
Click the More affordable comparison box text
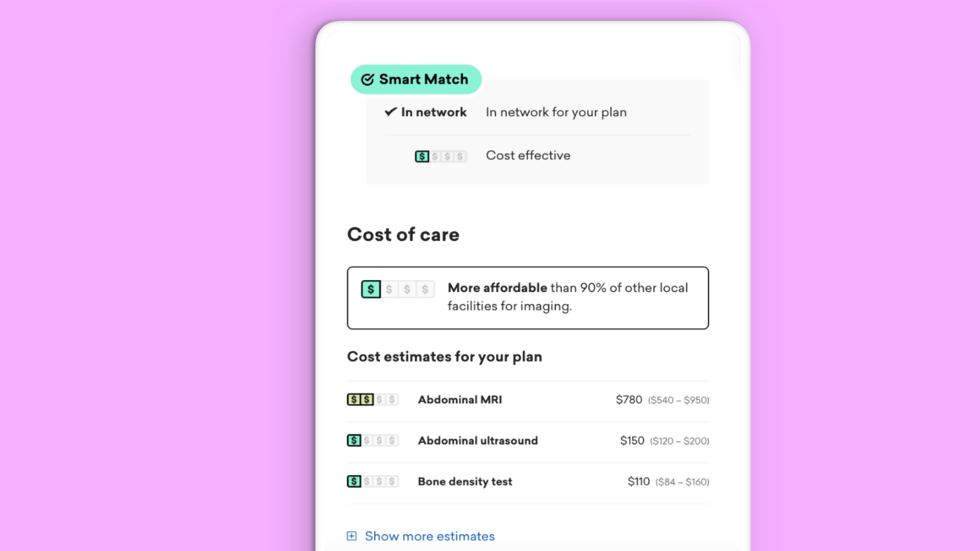pyautogui.click(x=567, y=297)
